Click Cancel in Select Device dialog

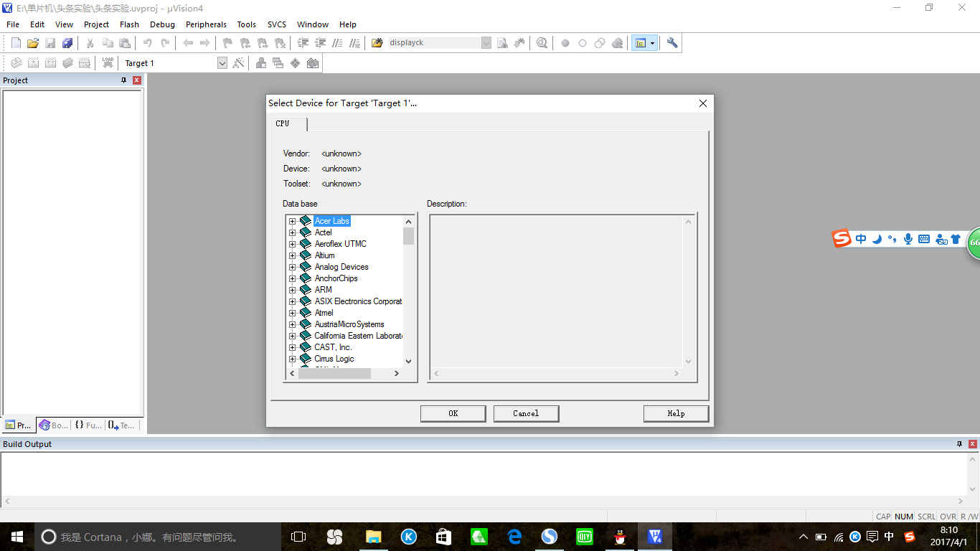pos(526,413)
